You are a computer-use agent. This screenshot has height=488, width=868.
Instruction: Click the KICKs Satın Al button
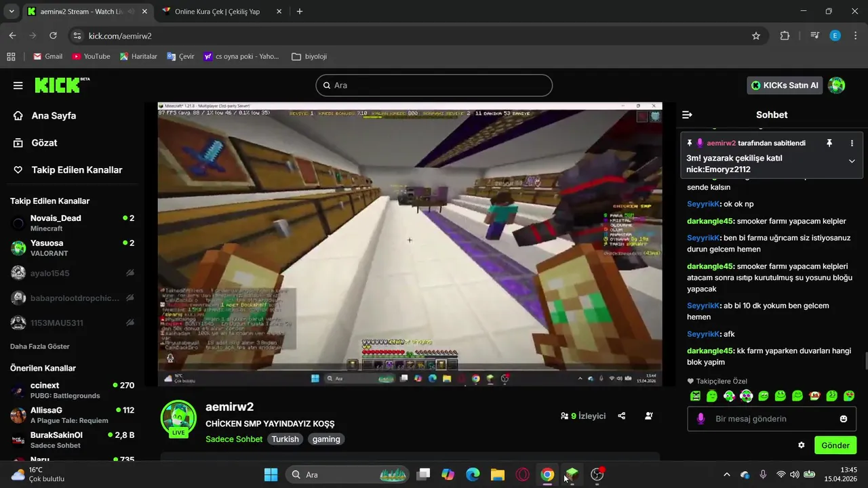coord(785,85)
